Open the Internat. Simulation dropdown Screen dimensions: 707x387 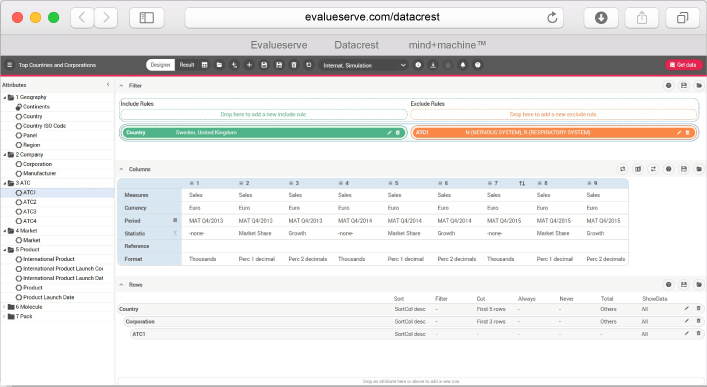(x=363, y=65)
